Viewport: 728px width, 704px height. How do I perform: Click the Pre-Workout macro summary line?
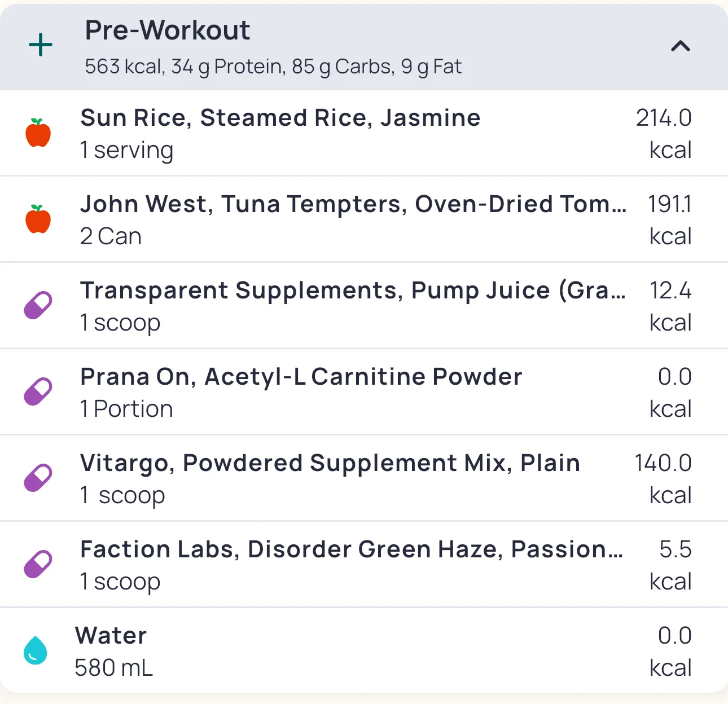(x=273, y=67)
